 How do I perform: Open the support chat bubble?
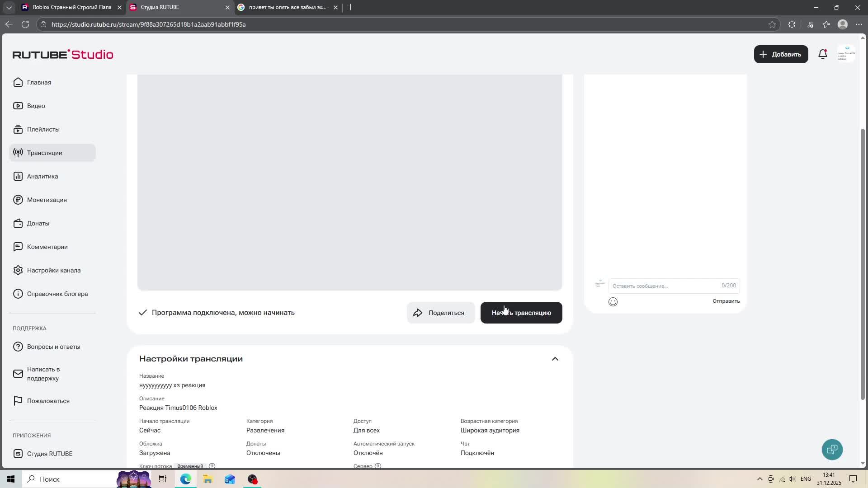coord(832,450)
